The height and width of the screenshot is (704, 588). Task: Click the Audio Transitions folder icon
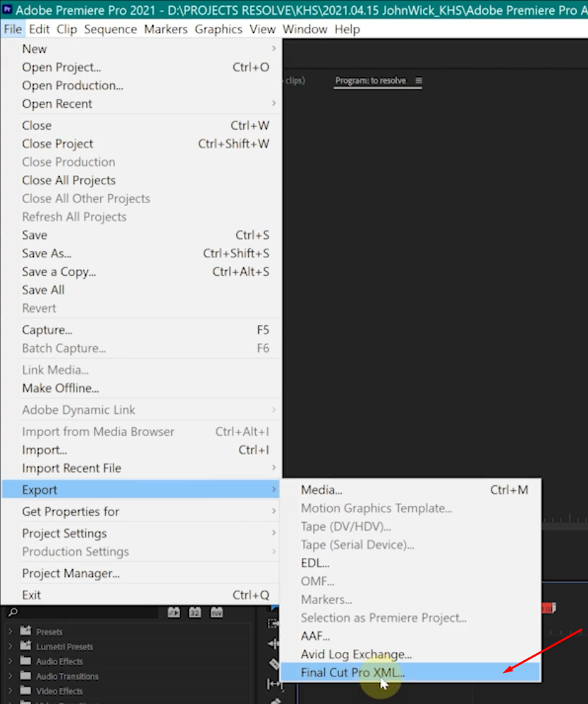coord(26,675)
